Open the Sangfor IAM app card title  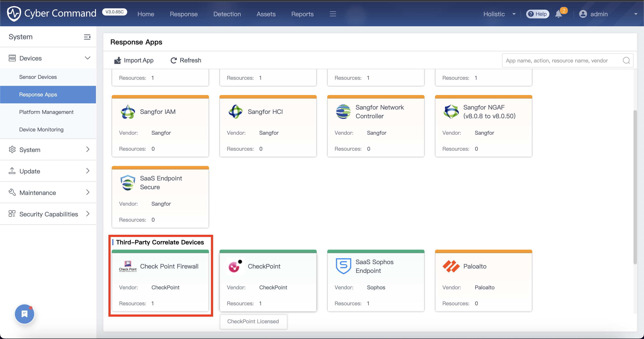tap(158, 112)
